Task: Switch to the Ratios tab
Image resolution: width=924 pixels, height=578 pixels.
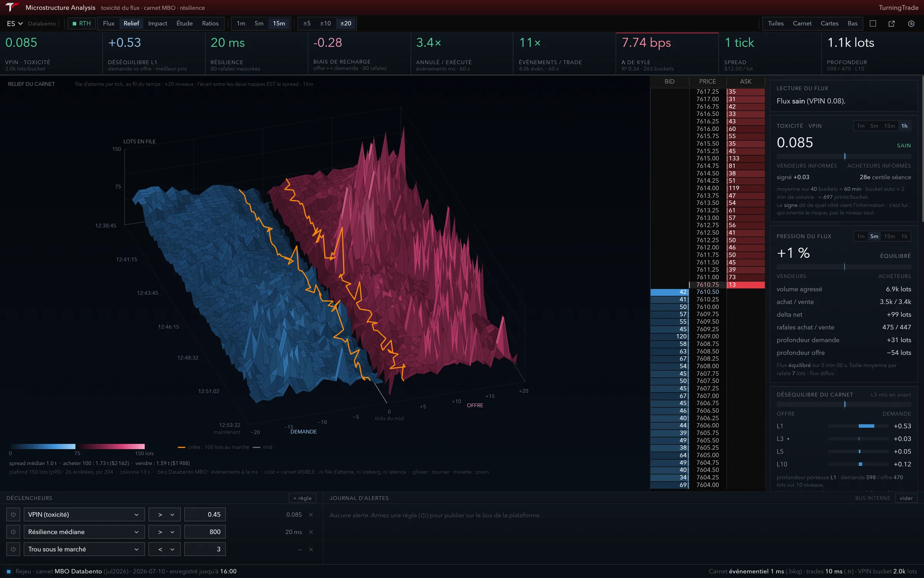Action: pos(210,24)
